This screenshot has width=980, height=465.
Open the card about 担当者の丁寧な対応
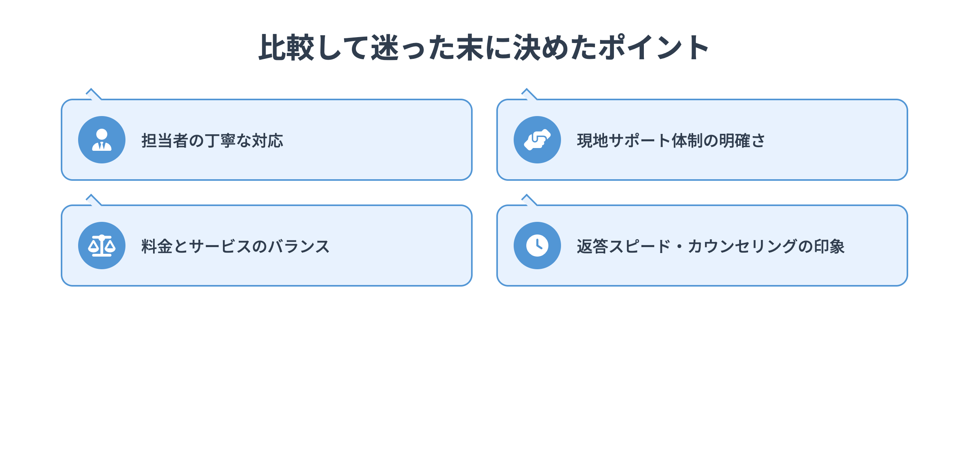355,158
